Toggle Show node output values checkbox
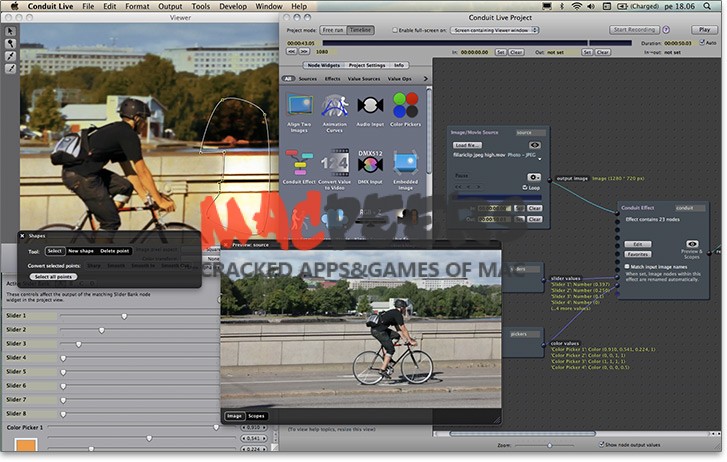 click(600, 444)
